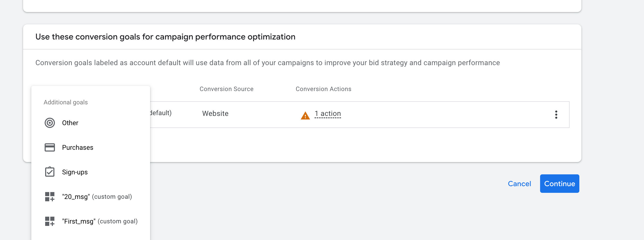Click the Conversion Actions column header

[323, 89]
